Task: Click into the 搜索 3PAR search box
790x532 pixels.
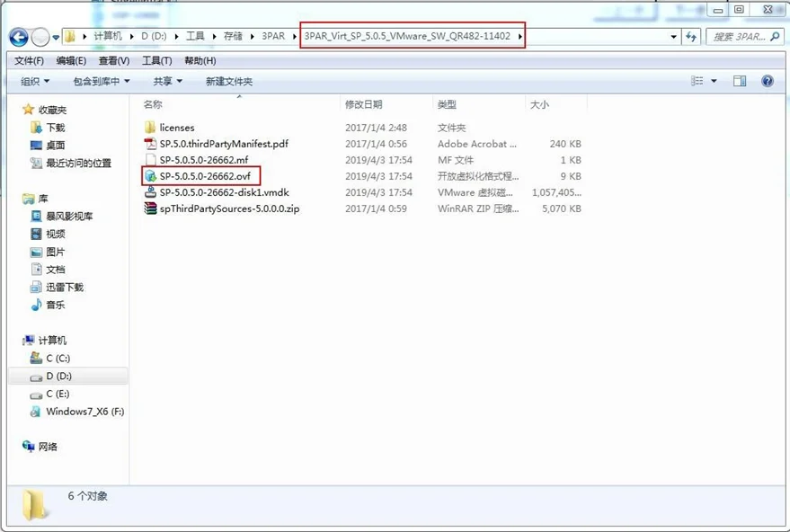Action: coord(740,37)
